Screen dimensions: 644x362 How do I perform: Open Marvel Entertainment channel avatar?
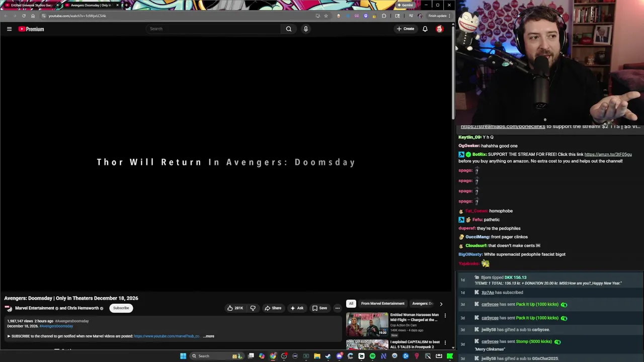click(x=9, y=308)
